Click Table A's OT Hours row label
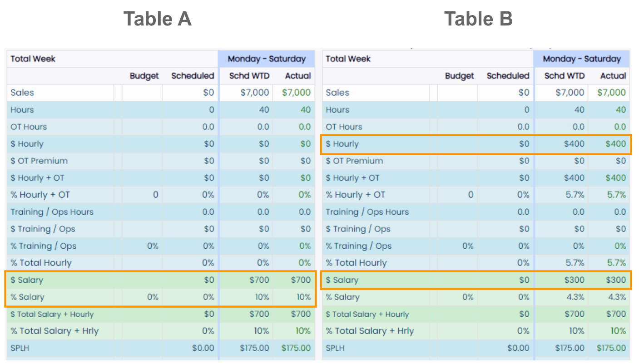Image resolution: width=639 pixels, height=364 pixels. [29, 127]
